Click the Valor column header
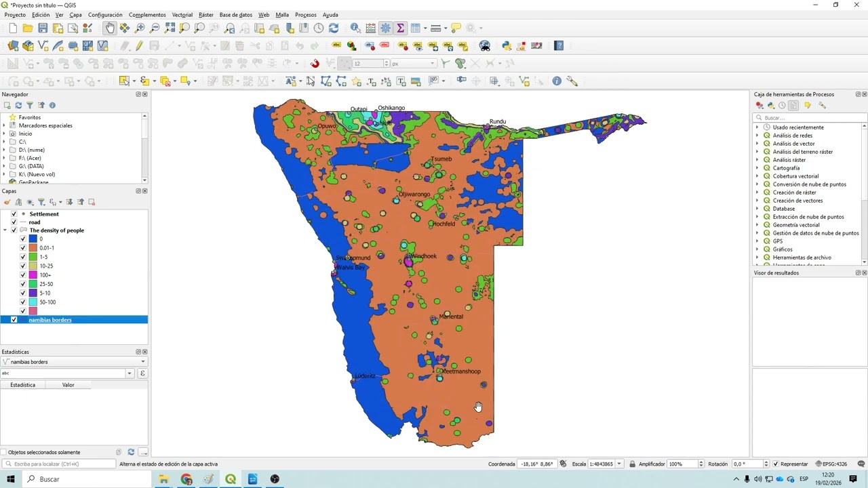Screen dimensions: 868x488 click(68, 385)
